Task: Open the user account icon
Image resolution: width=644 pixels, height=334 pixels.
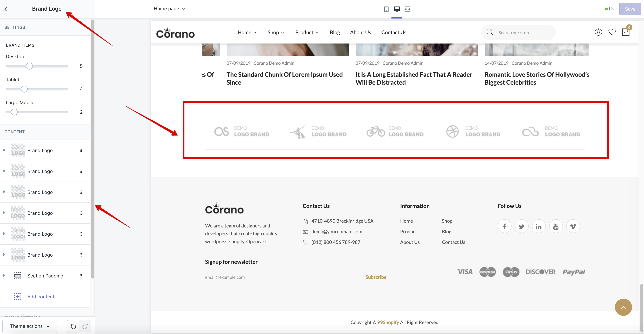Action: coord(598,32)
